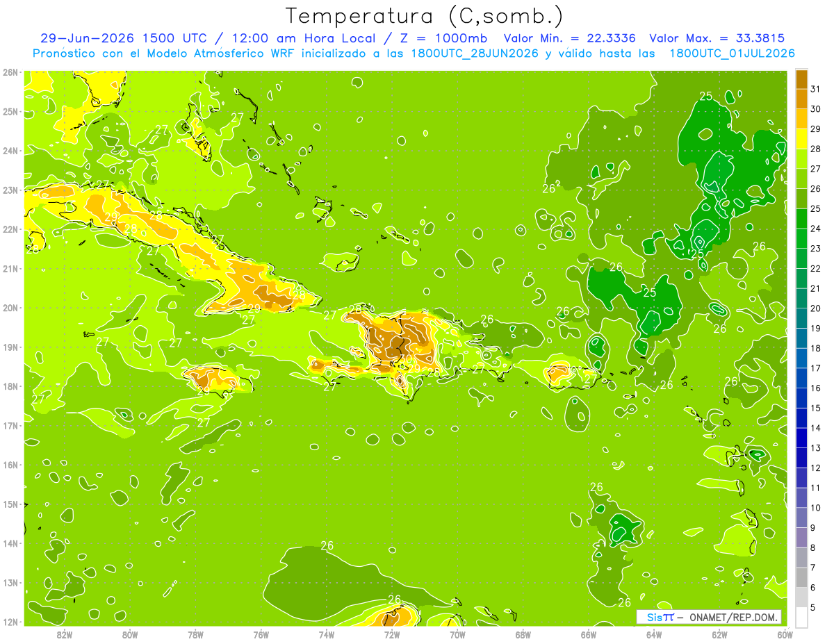
Task: Click the yellow color bar segment between 28 and 29
Action: pyautogui.click(x=801, y=138)
